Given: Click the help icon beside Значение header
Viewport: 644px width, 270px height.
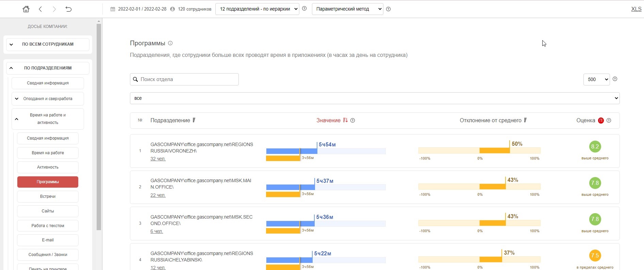Looking at the screenshot, I should click(x=353, y=121).
